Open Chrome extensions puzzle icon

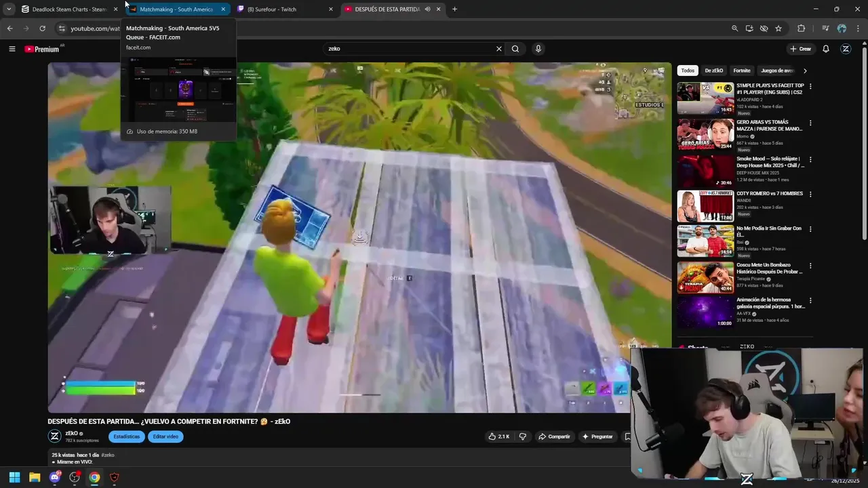(802, 28)
